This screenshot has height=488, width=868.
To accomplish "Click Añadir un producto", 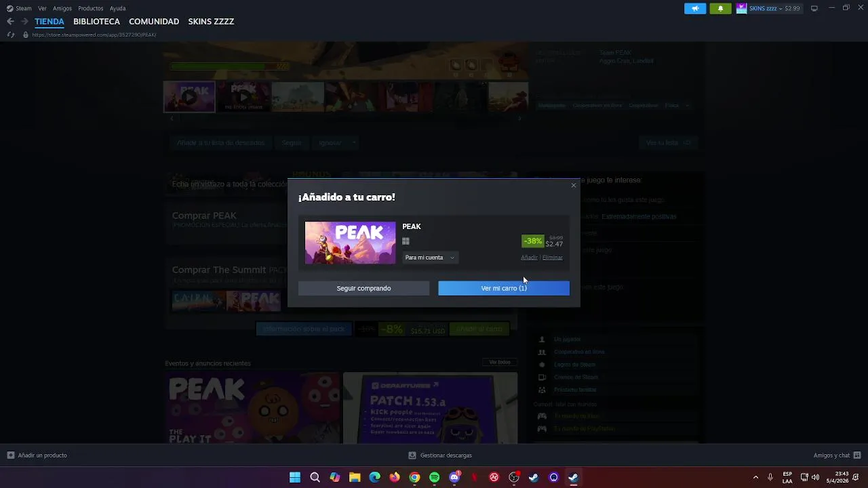I will tap(42, 455).
